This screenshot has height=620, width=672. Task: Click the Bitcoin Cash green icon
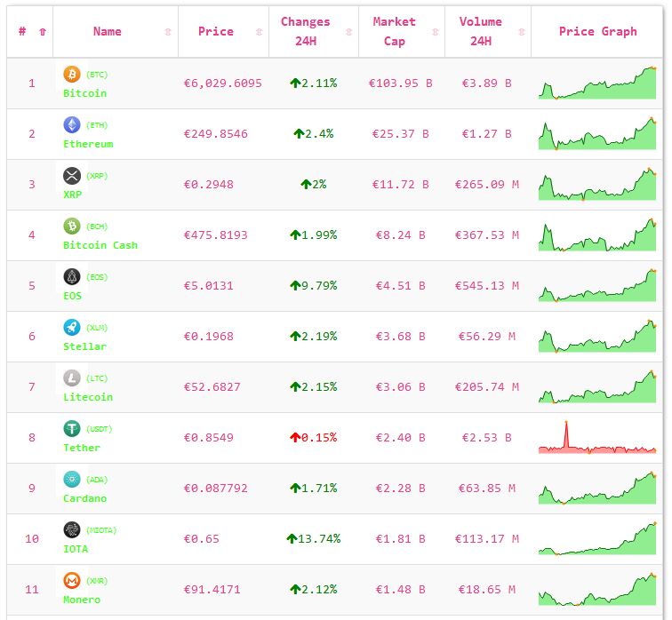click(72, 227)
